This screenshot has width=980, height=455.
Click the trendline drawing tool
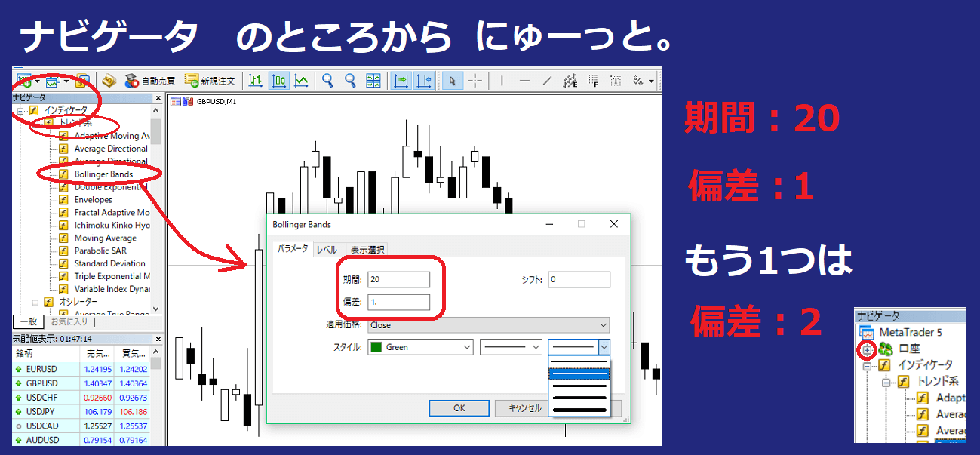(547, 81)
